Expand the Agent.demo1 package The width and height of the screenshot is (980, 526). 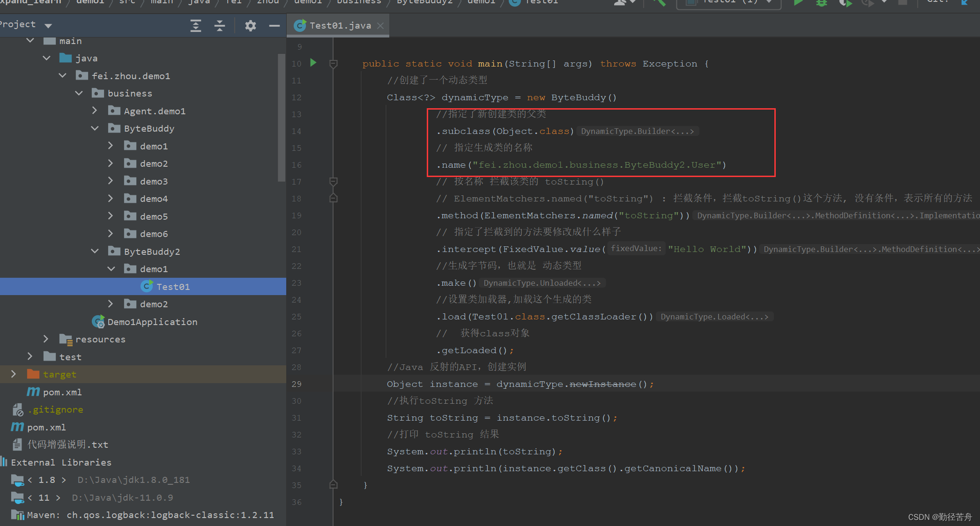95,111
